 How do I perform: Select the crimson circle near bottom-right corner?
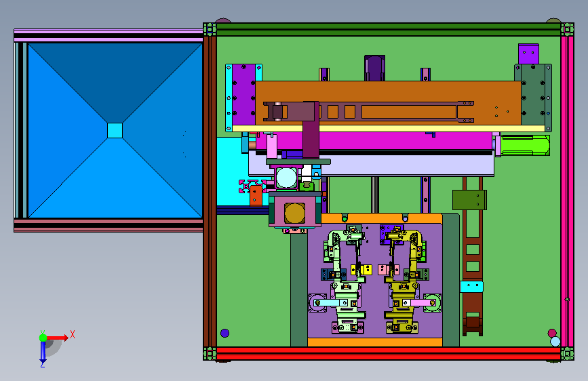click(552, 333)
